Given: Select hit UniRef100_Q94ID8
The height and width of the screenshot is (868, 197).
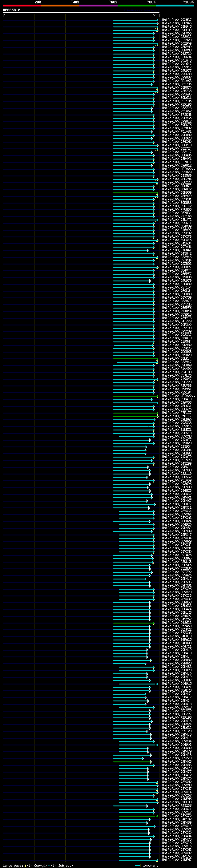Looking at the screenshot, I should [177, 372].
